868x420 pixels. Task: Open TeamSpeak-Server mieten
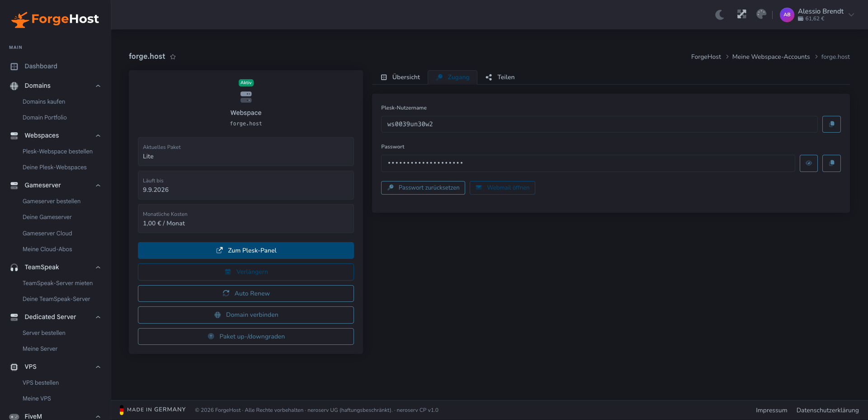pos(57,283)
